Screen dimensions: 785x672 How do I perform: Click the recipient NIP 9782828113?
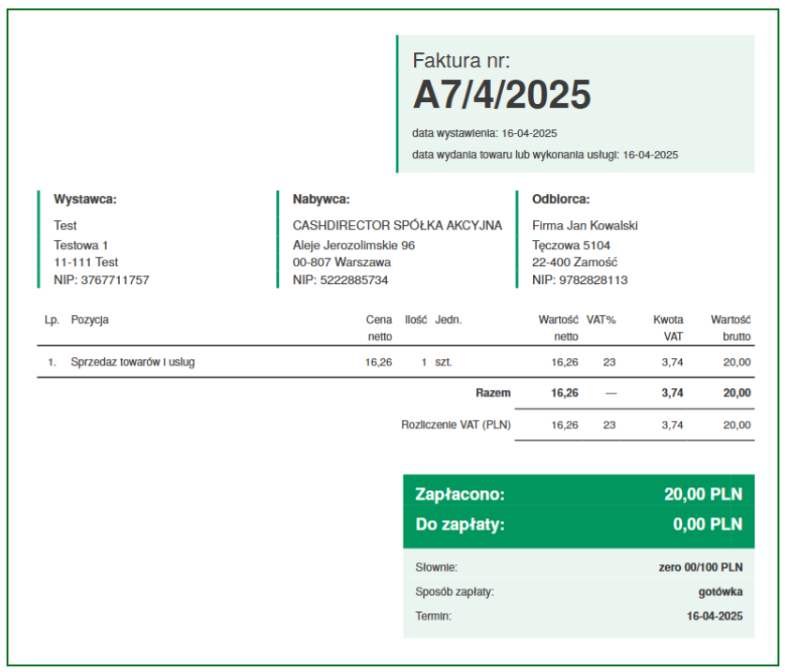click(579, 280)
